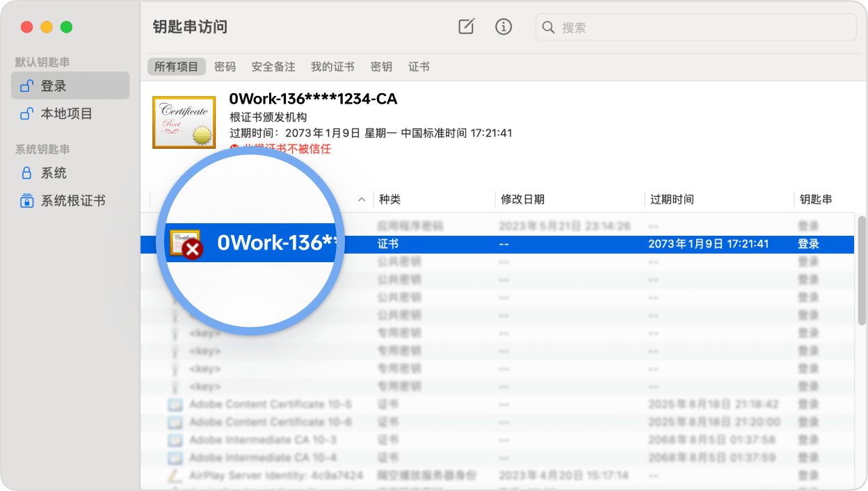Image resolution: width=868 pixels, height=491 pixels.
Task: Switch to the 所有项目 tab
Action: [177, 67]
